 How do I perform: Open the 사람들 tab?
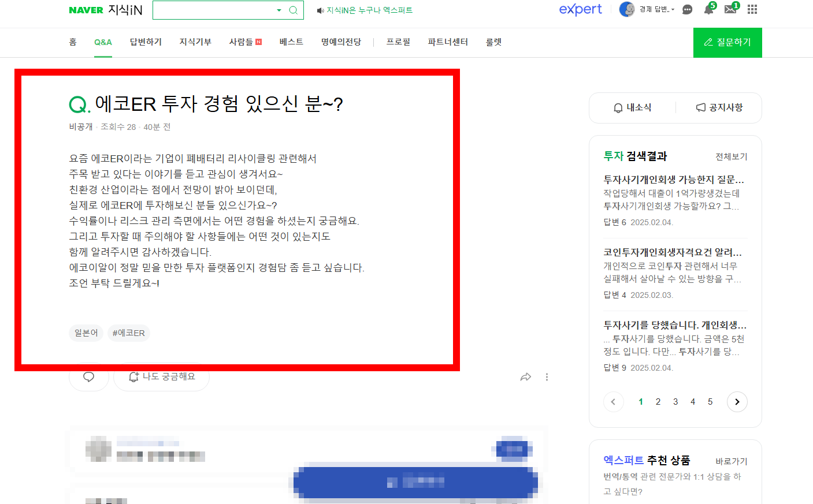[x=245, y=42]
